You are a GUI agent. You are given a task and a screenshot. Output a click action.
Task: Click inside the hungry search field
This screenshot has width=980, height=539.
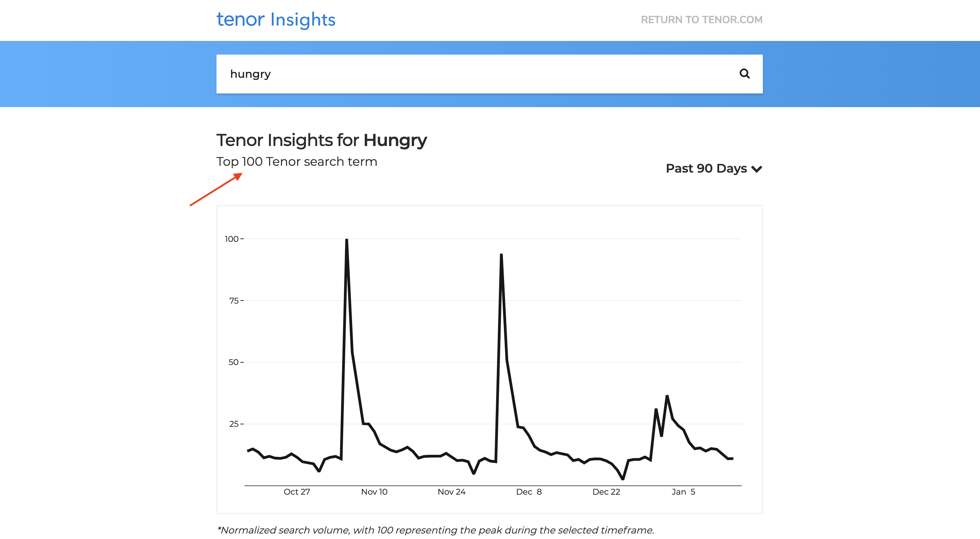point(419,74)
